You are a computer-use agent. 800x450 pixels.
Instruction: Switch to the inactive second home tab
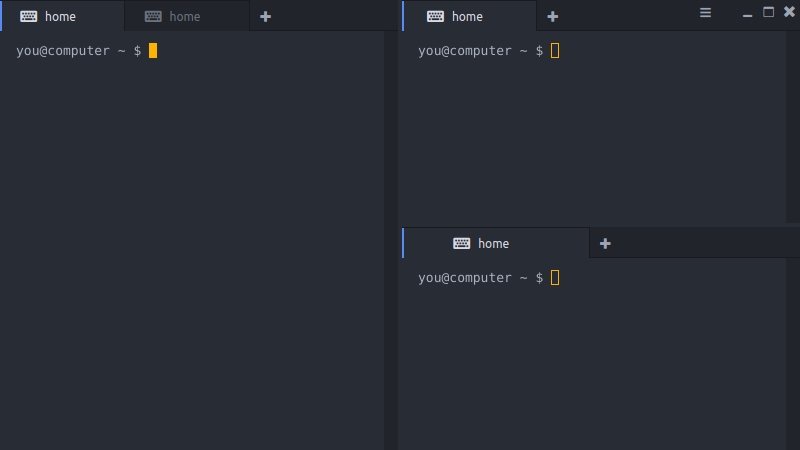pyautogui.click(x=187, y=16)
